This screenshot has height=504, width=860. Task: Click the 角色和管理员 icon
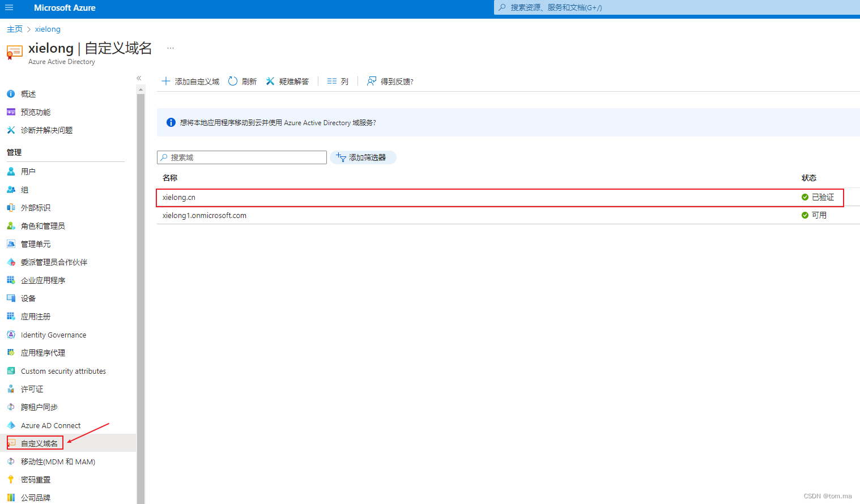pyautogui.click(x=11, y=226)
